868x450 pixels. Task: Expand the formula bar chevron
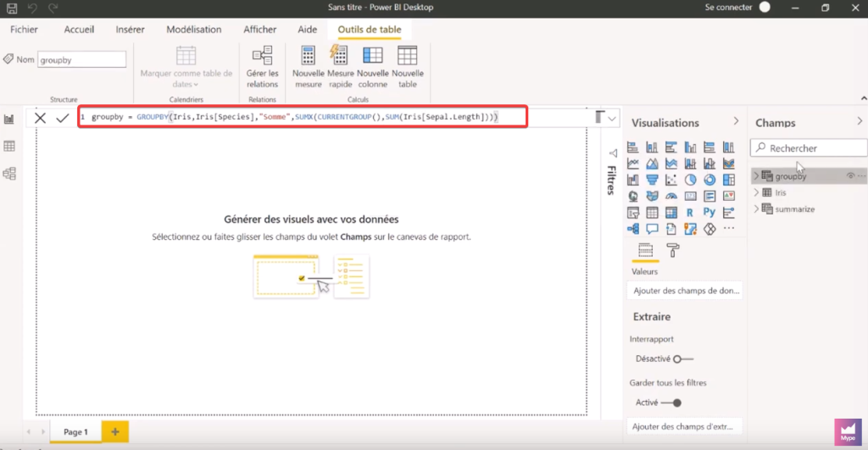612,118
